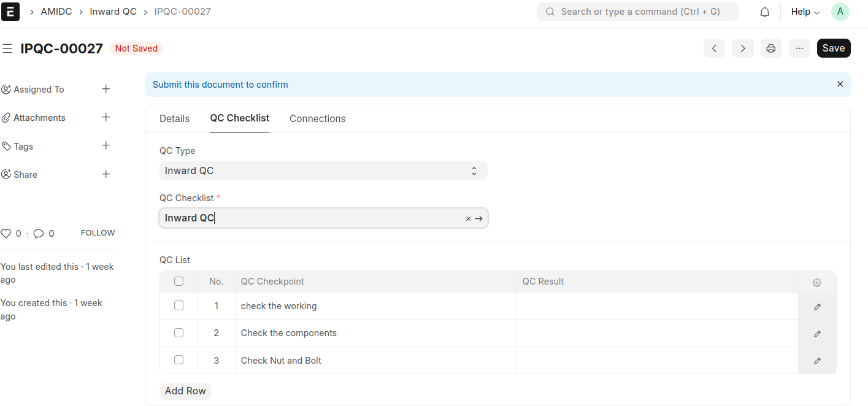Image resolution: width=868 pixels, height=406 pixels.
Task: Open the Connections tab
Action: pos(317,119)
